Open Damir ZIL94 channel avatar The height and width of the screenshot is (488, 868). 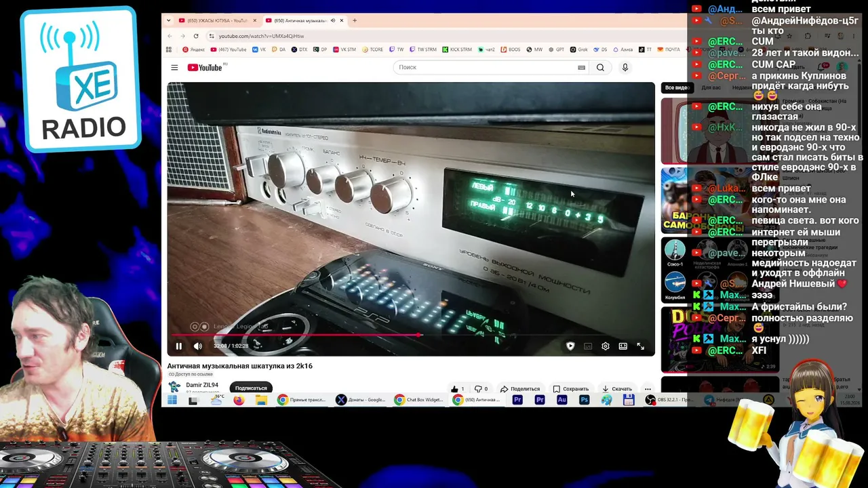(175, 387)
